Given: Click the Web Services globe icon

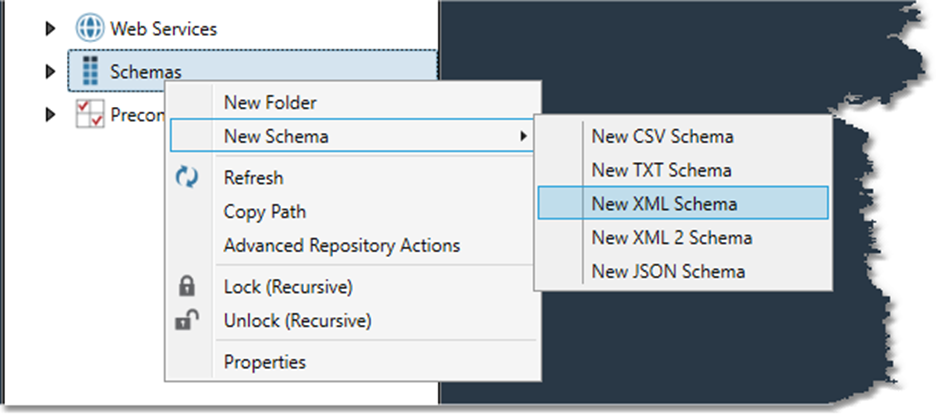Looking at the screenshot, I should coord(90,29).
